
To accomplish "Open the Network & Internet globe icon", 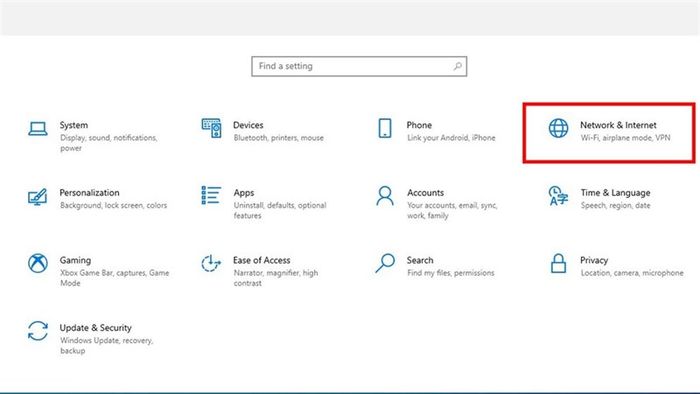I will point(558,128).
